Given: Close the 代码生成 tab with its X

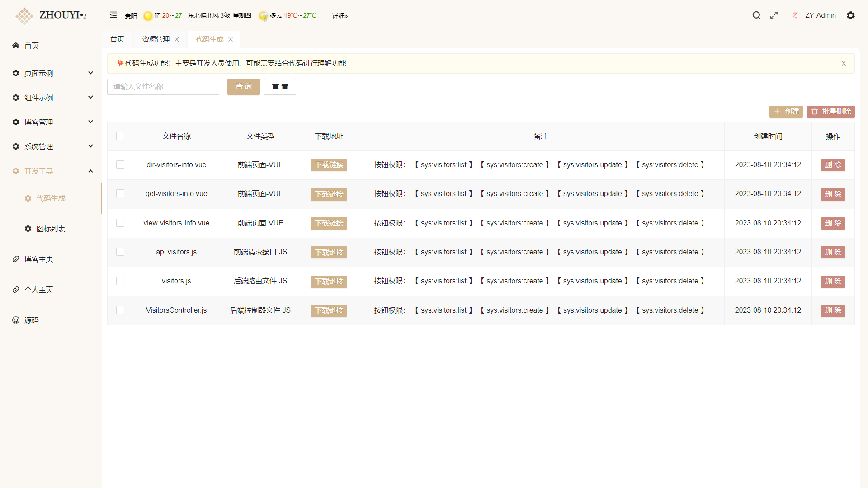Looking at the screenshot, I should (x=231, y=39).
